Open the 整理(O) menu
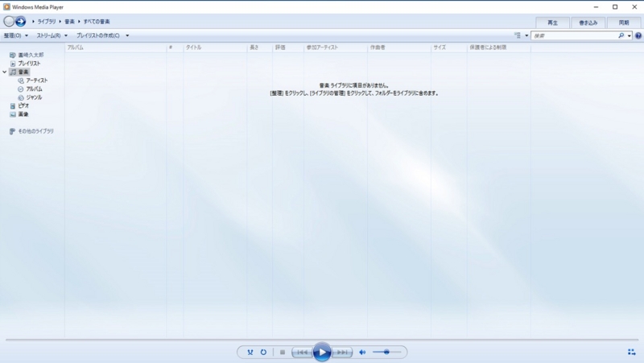This screenshot has height=363, width=644. pyautogui.click(x=16, y=35)
